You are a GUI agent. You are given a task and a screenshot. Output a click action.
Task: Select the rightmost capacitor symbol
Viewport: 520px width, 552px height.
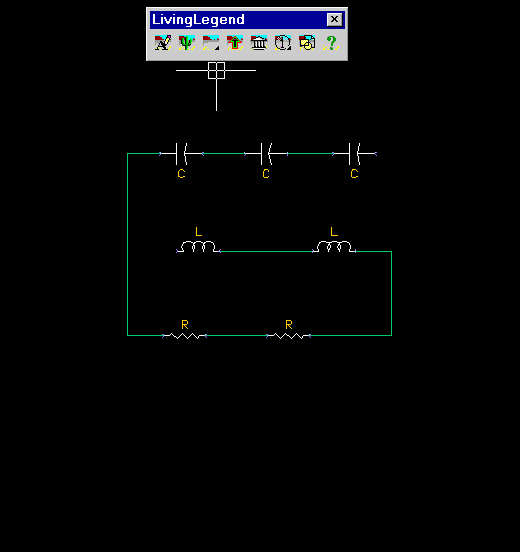355,154
